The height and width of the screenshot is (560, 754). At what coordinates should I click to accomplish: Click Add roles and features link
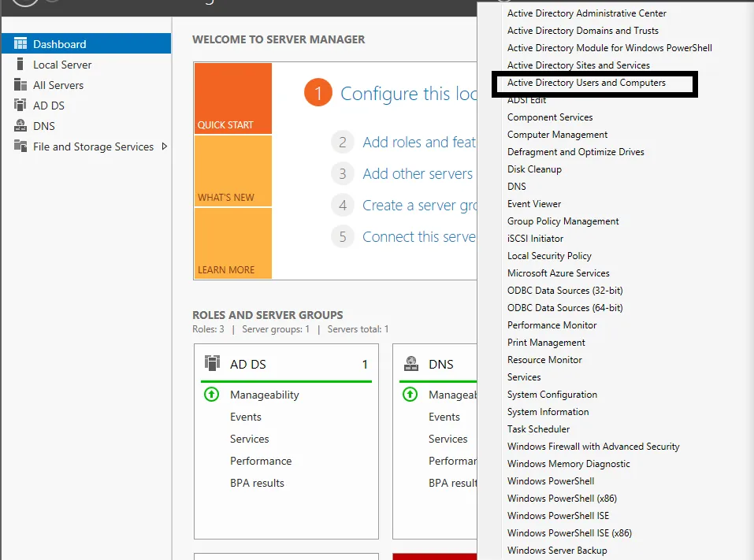click(419, 143)
